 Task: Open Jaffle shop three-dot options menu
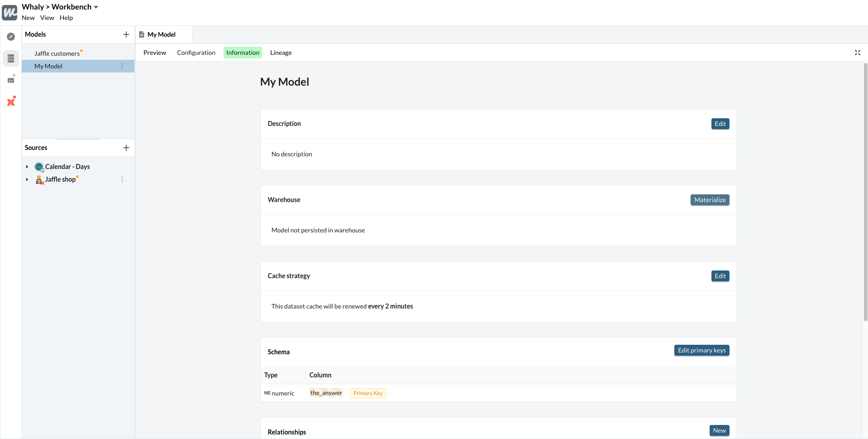tap(122, 179)
